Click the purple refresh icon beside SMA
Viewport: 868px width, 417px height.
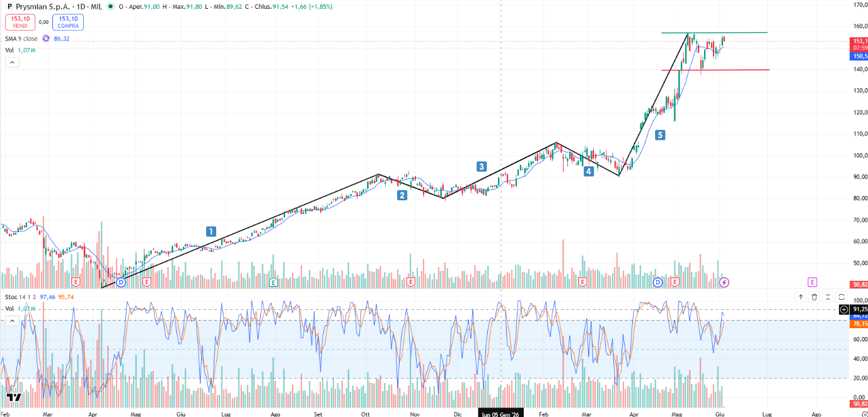click(46, 38)
